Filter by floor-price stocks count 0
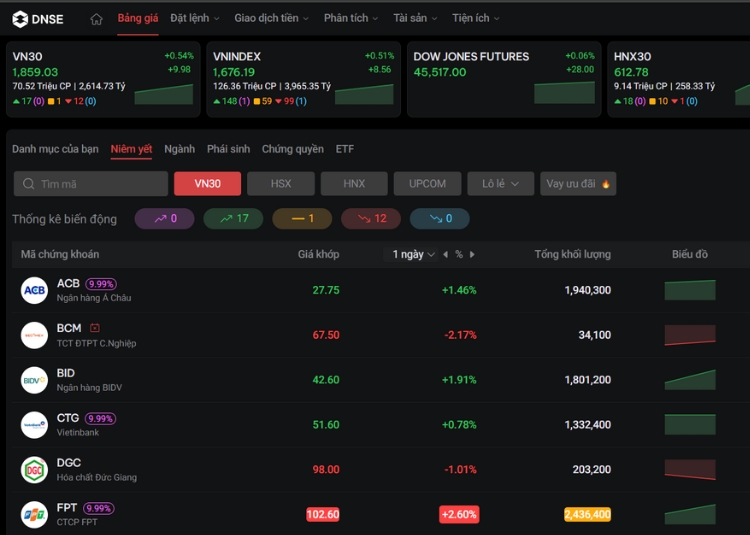The height and width of the screenshot is (535, 750). pos(440,218)
